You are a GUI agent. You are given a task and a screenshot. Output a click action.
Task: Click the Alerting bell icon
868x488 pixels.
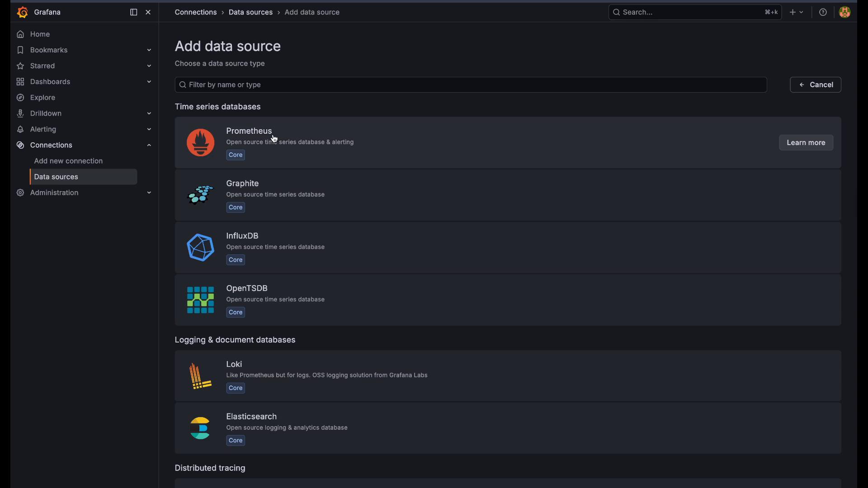[x=20, y=129]
